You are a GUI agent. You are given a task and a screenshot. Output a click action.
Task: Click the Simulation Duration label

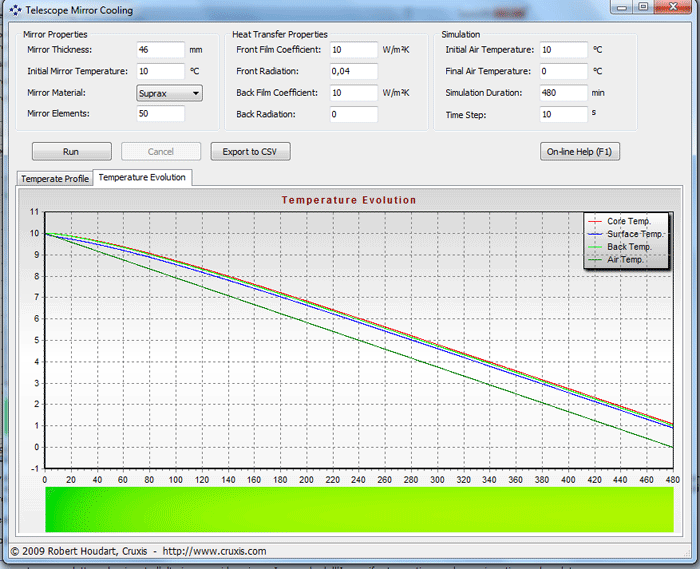(483, 93)
